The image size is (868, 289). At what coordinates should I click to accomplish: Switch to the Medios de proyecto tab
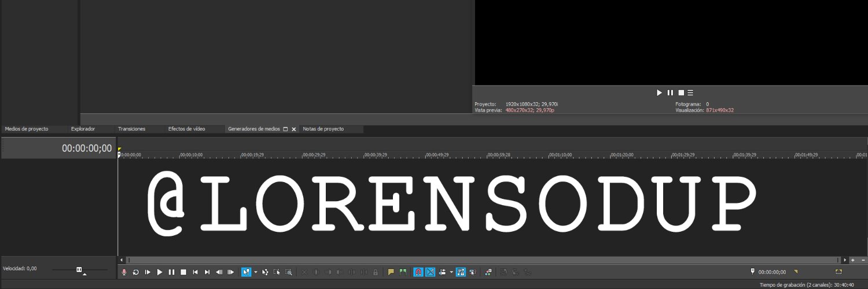tap(27, 129)
